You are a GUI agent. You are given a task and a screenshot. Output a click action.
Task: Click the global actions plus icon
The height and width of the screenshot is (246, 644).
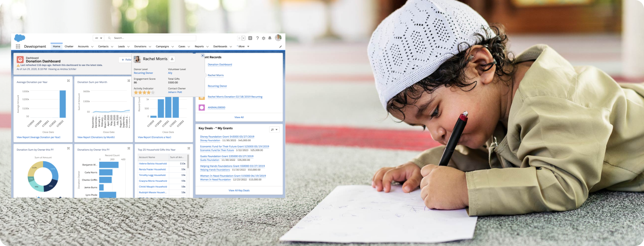(x=250, y=38)
